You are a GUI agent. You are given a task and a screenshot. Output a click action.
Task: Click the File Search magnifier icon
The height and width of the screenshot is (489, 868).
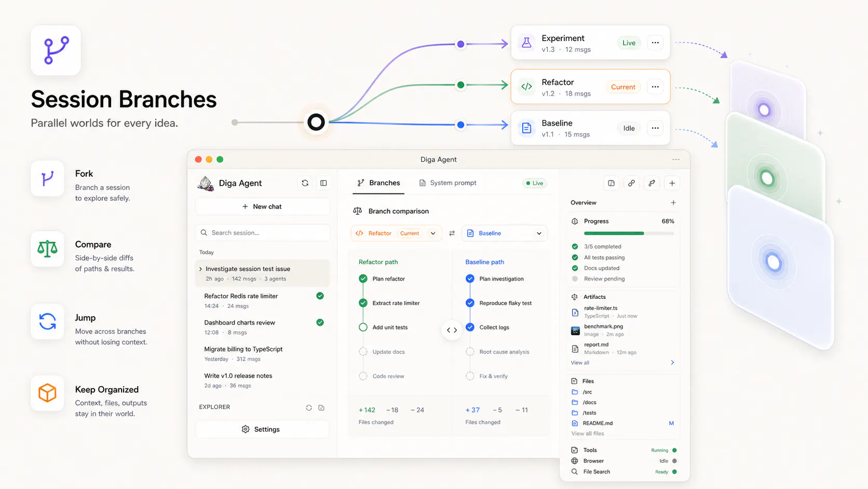tap(575, 472)
